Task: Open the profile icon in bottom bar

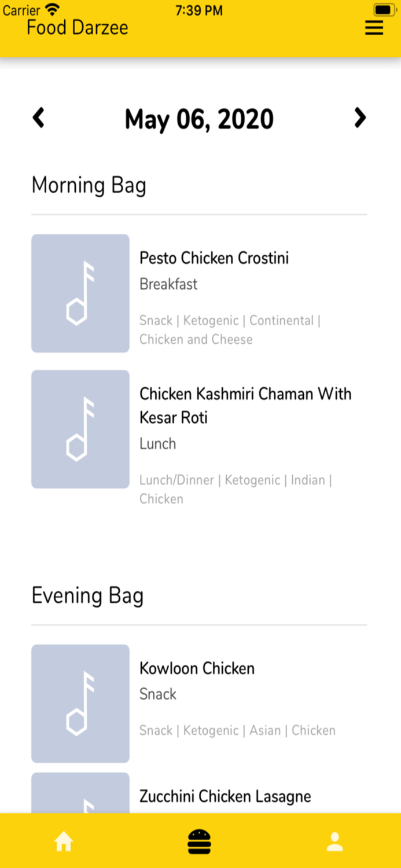Action: [334, 842]
